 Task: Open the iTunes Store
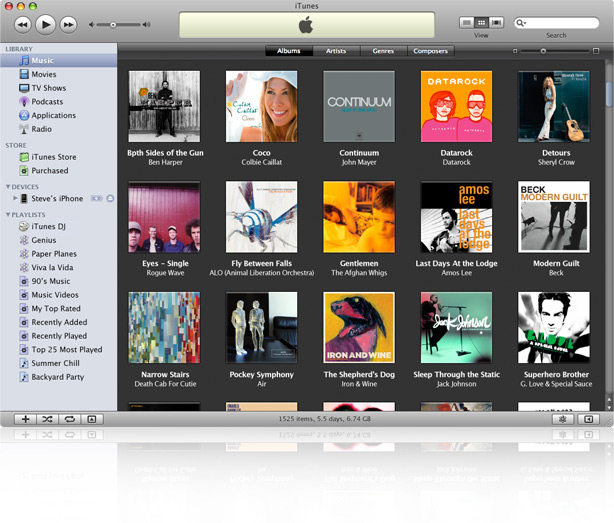(x=58, y=157)
